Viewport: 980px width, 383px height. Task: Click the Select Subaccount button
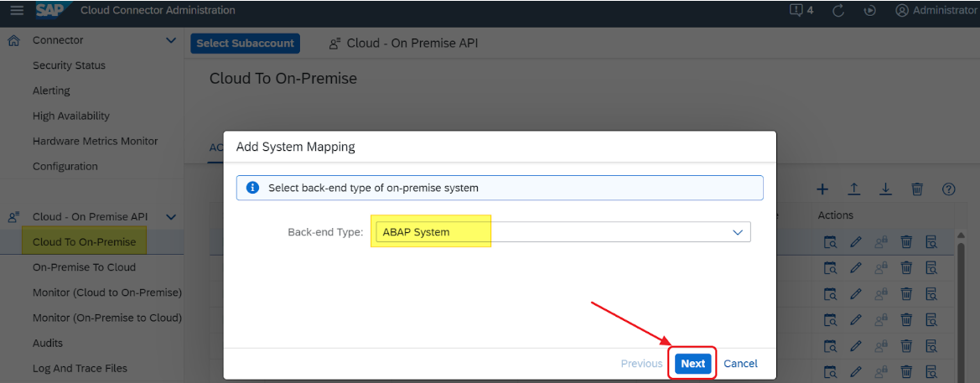pos(245,44)
